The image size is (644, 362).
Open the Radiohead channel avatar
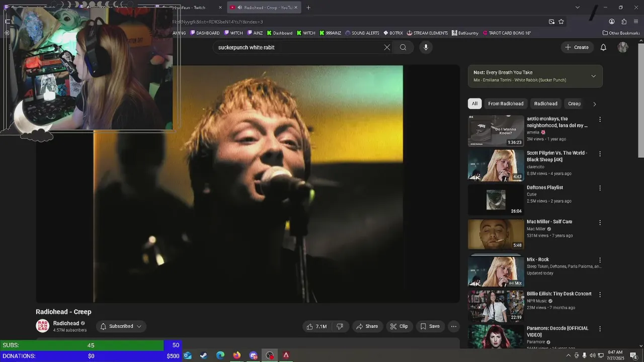43,326
